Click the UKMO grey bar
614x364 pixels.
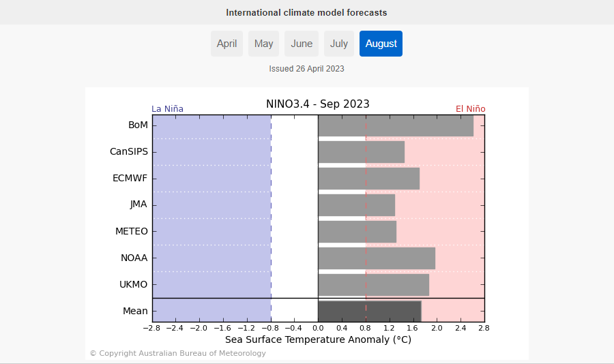click(373, 284)
